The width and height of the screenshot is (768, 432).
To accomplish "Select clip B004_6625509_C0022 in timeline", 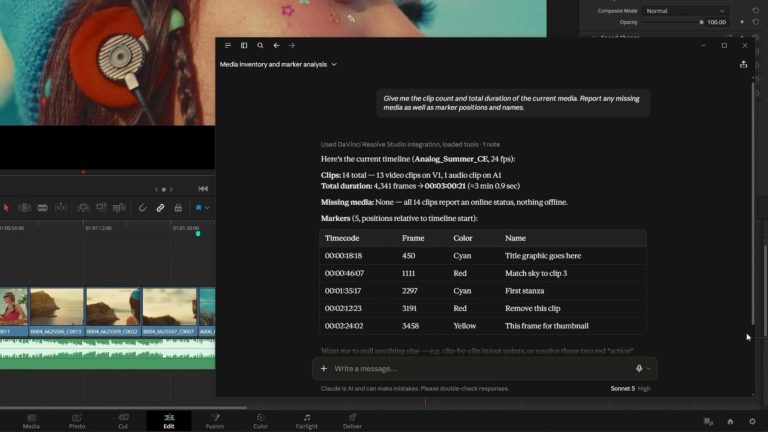I will pos(113,312).
